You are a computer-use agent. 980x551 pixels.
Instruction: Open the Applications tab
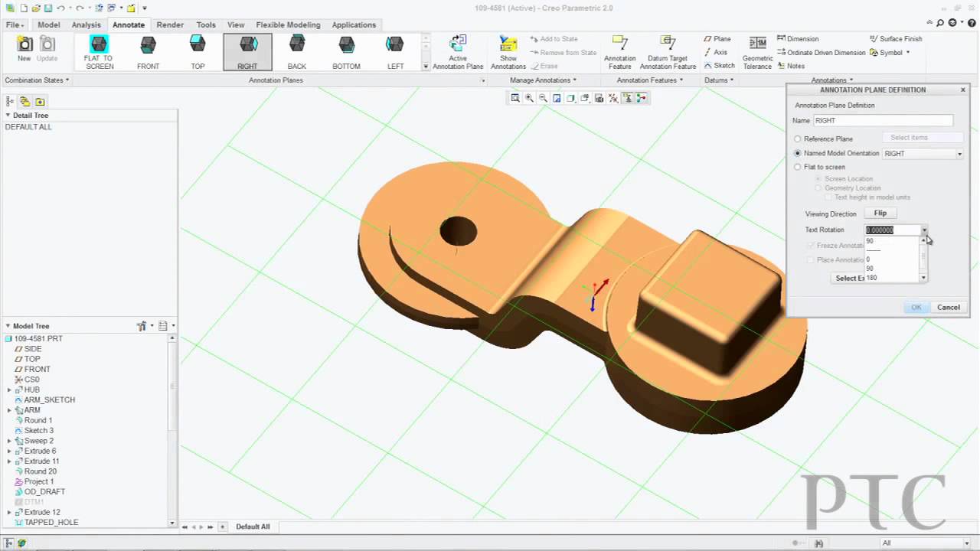click(x=354, y=24)
